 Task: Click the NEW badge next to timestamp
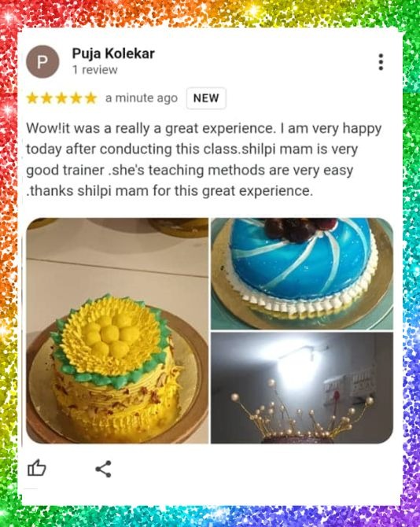(206, 98)
